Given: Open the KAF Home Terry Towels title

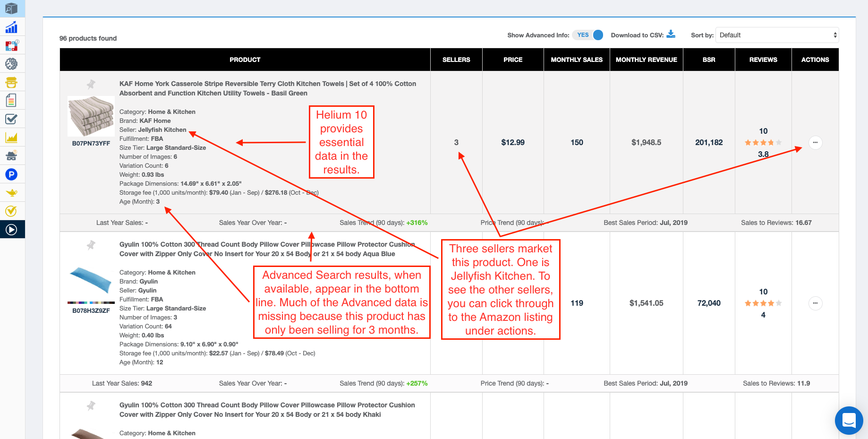Looking at the screenshot, I should tap(268, 88).
